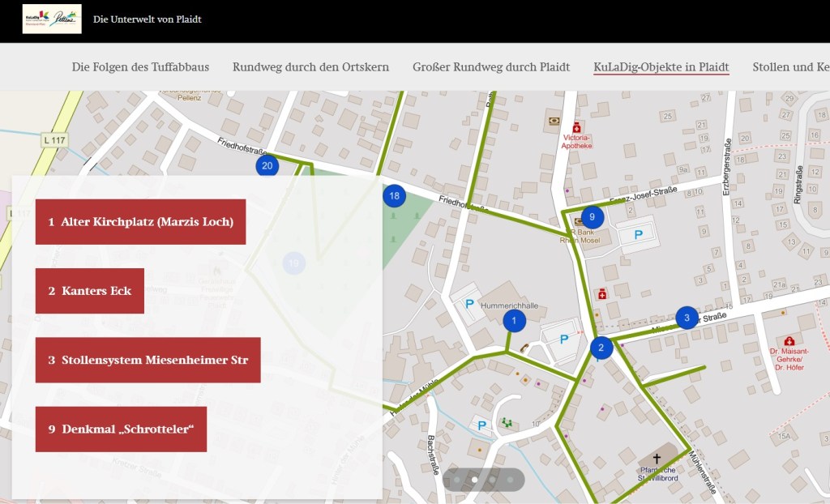Select map marker 18 on Friedhofstraße

[394, 195]
